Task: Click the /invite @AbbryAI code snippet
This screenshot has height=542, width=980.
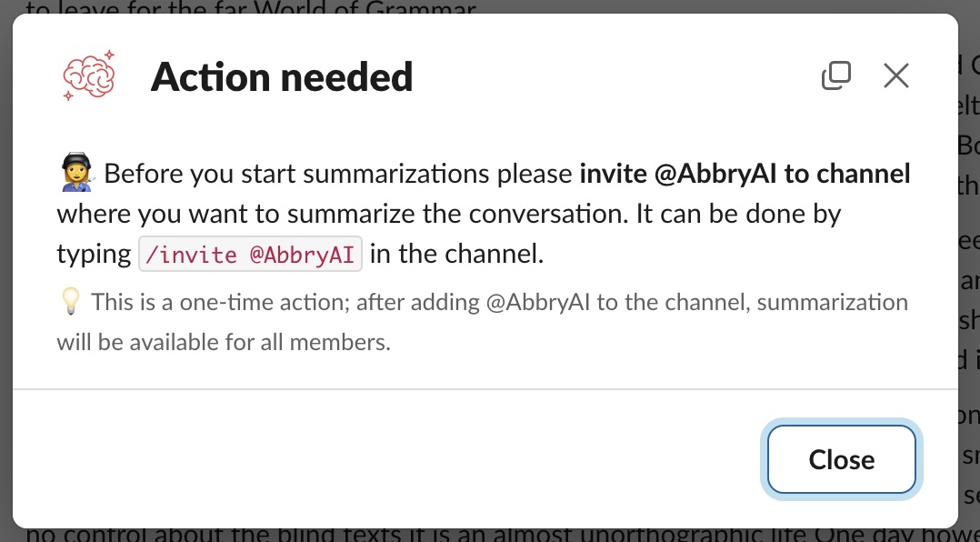Action: [250, 254]
